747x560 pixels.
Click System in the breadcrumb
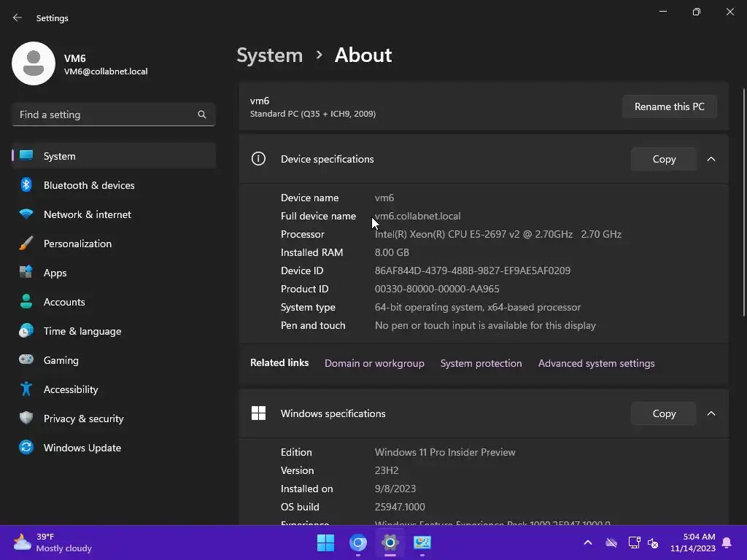click(270, 55)
